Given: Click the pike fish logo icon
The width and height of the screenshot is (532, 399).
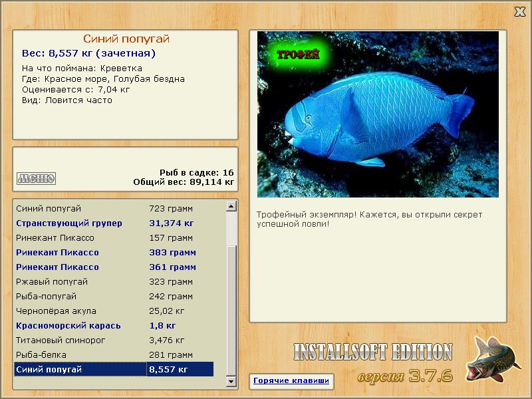Looking at the screenshot, I should [x=493, y=359].
